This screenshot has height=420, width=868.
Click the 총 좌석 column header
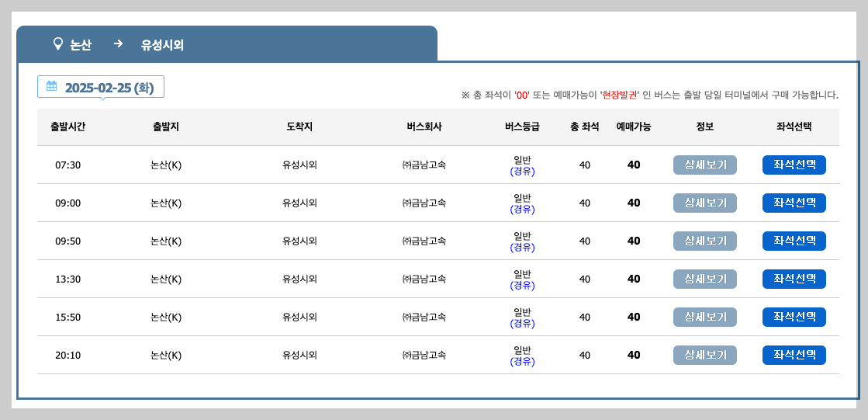585,127
